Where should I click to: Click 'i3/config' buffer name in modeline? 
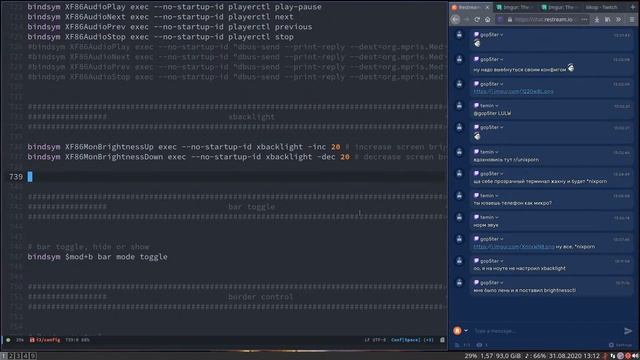[x=48, y=340]
